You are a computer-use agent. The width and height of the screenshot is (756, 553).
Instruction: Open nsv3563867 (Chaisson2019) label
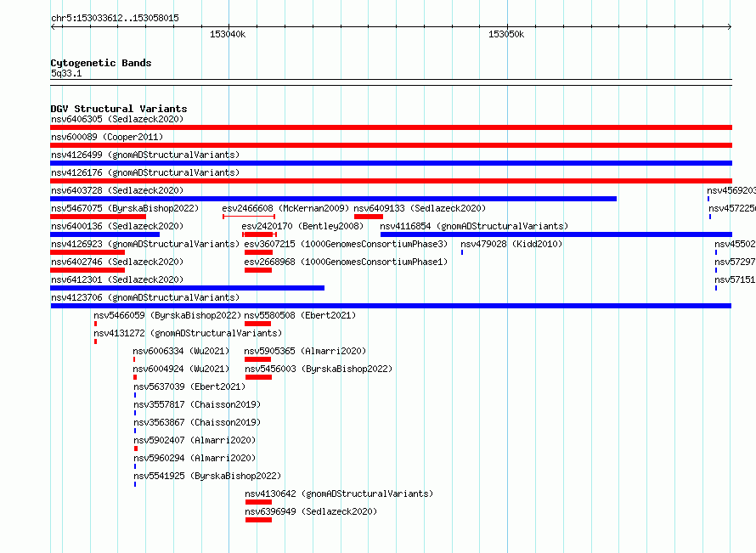click(x=197, y=422)
